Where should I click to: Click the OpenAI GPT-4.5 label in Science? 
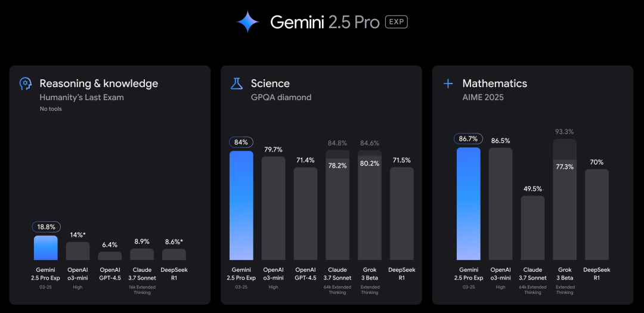305,274
